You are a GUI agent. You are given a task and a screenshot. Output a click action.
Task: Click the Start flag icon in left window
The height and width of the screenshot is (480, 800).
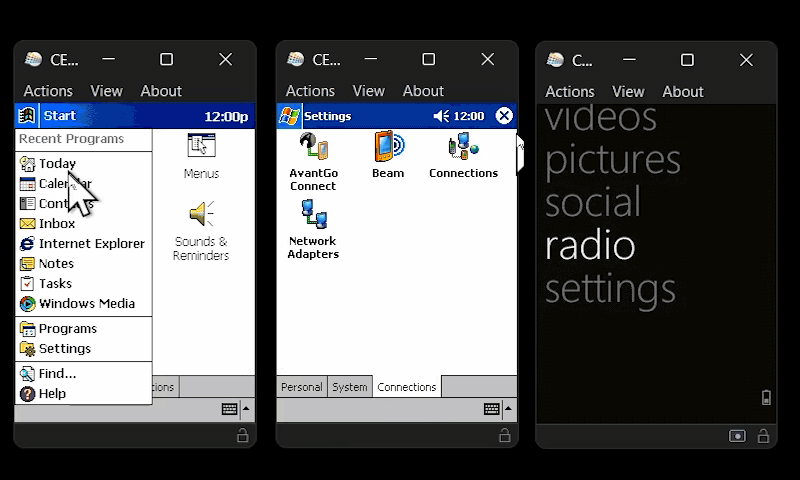pyautogui.click(x=27, y=116)
